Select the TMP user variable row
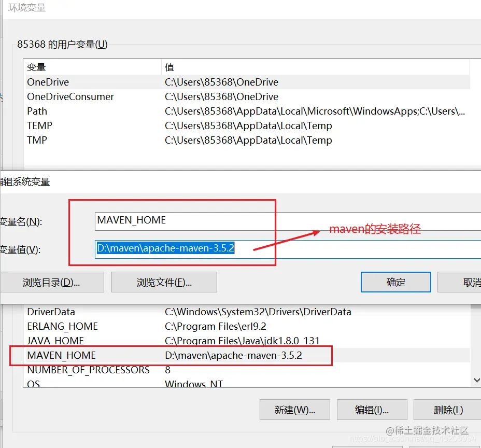Viewport: 481px width, 448px height. pos(248,140)
